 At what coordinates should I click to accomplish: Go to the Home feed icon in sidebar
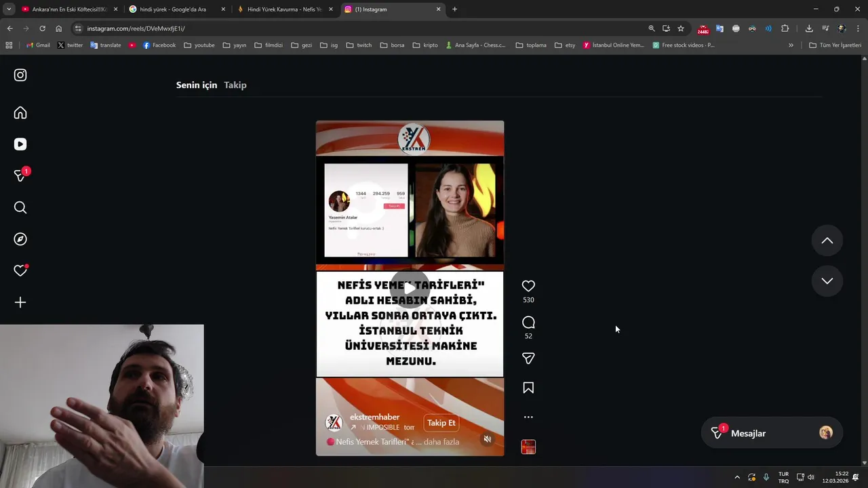click(x=20, y=113)
